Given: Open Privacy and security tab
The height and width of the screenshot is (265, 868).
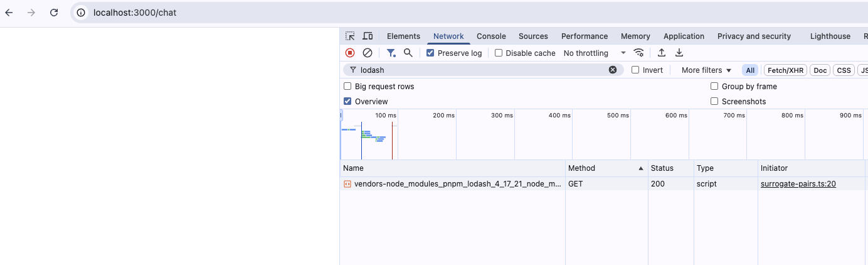Looking at the screenshot, I should tap(754, 36).
